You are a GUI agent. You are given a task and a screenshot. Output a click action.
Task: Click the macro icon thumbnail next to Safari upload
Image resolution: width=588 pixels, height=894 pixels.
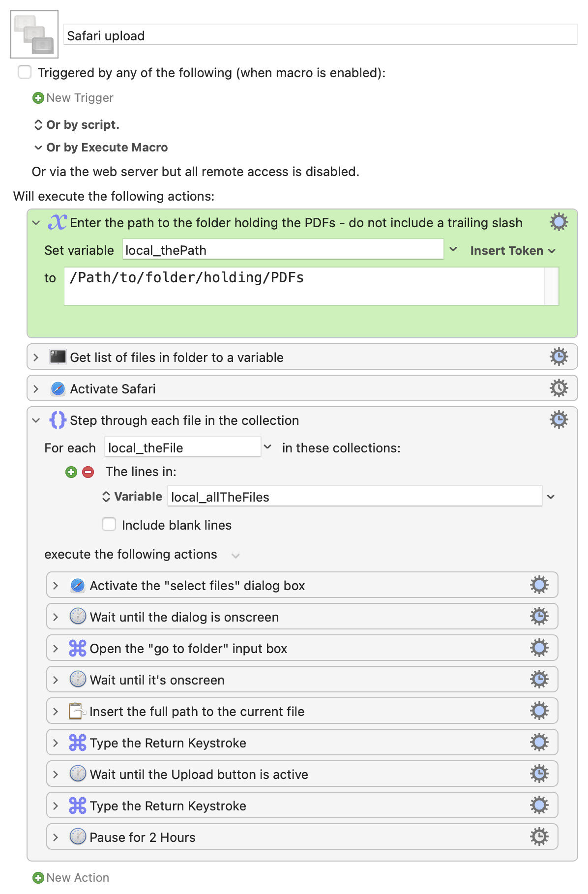pos(34,34)
